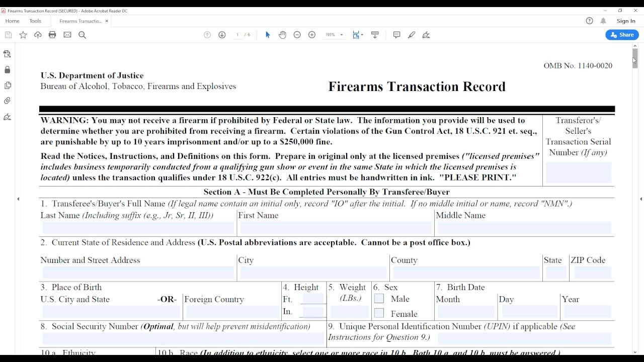Screen dimensions: 644x362
Task: Bookmark file with the star icon
Action: pyautogui.click(x=23, y=35)
